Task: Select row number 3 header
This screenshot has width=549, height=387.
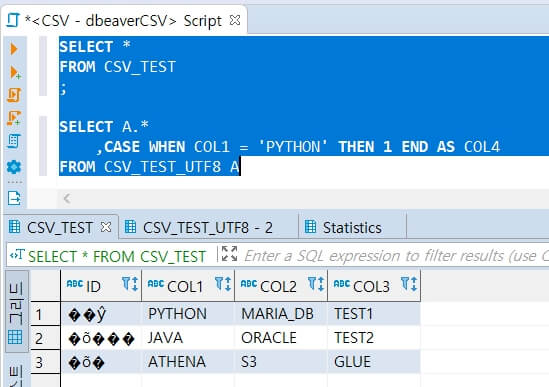Action: point(46,362)
